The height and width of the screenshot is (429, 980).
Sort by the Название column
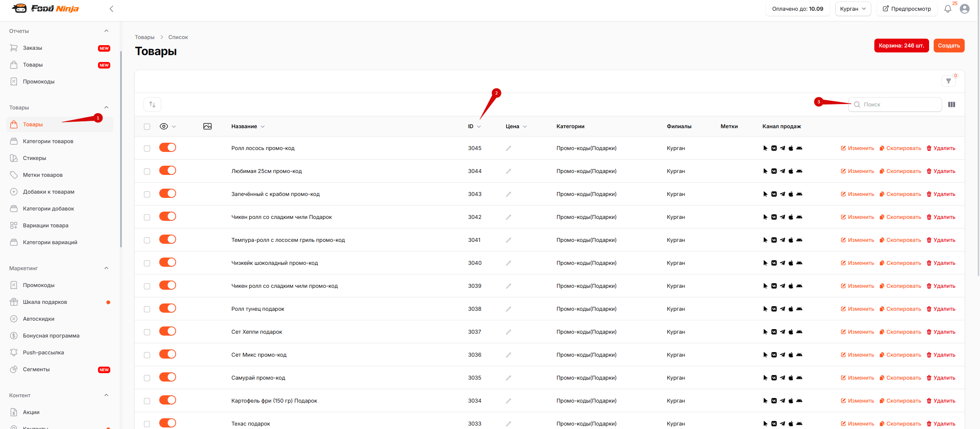click(248, 126)
